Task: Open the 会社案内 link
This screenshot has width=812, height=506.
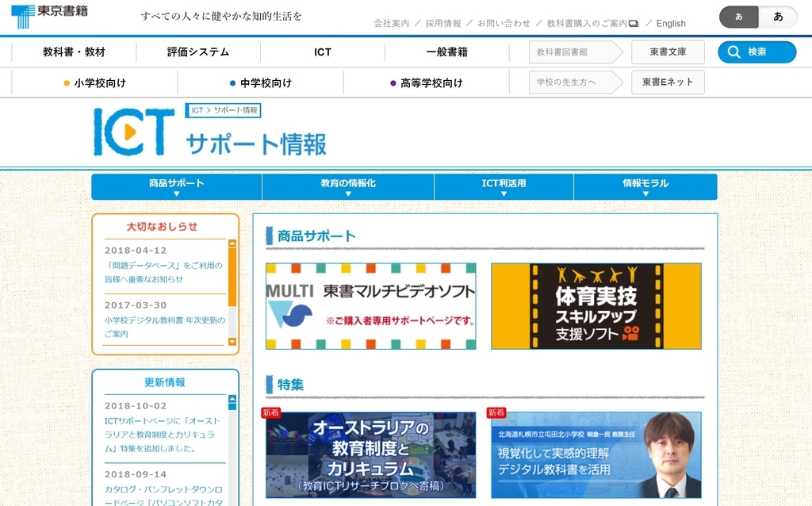Action: pyautogui.click(x=392, y=23)
